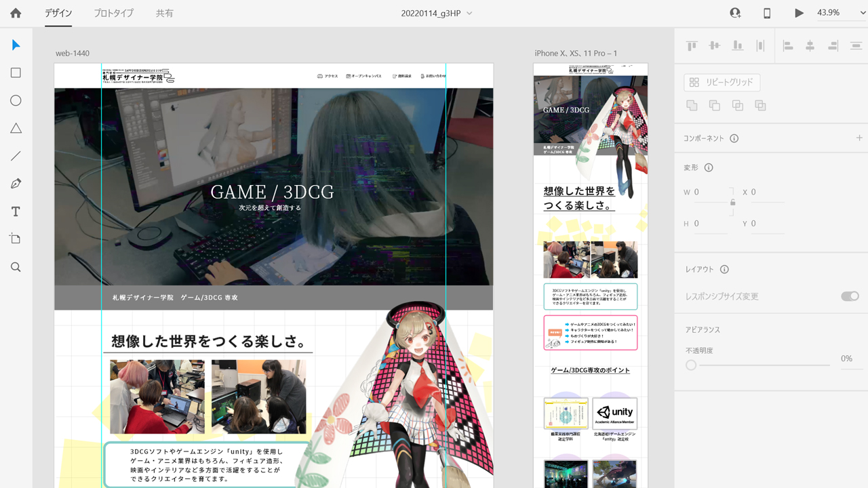Show info for レイアウト section

[x=724, y=269]
